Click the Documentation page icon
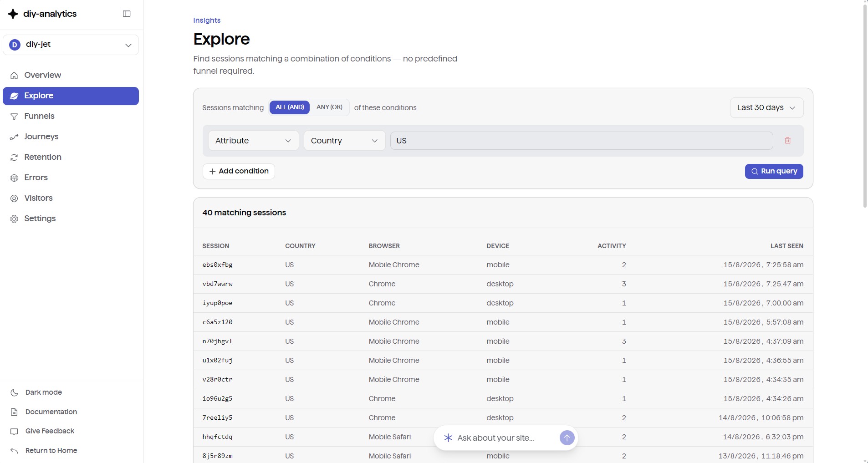868x463 pixels. coord(14,412)
